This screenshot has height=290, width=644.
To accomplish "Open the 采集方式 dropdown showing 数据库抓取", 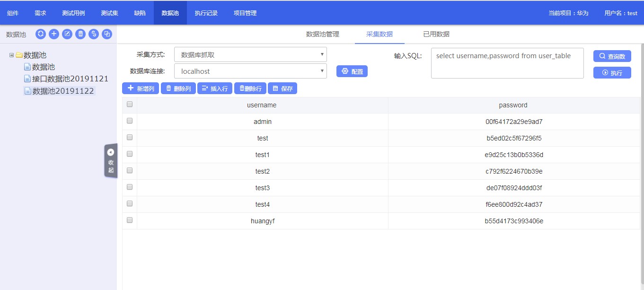I will [250, 55].
